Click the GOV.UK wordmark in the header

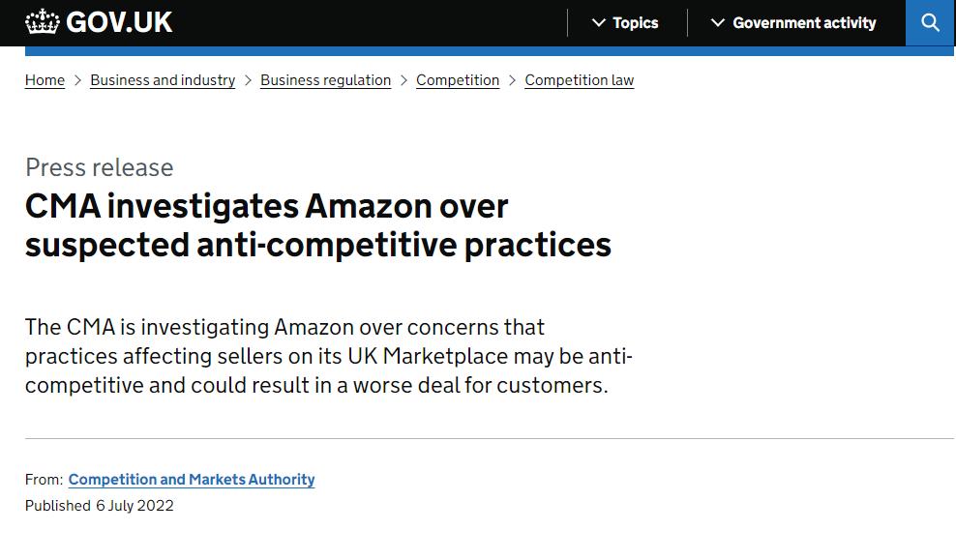118,21
